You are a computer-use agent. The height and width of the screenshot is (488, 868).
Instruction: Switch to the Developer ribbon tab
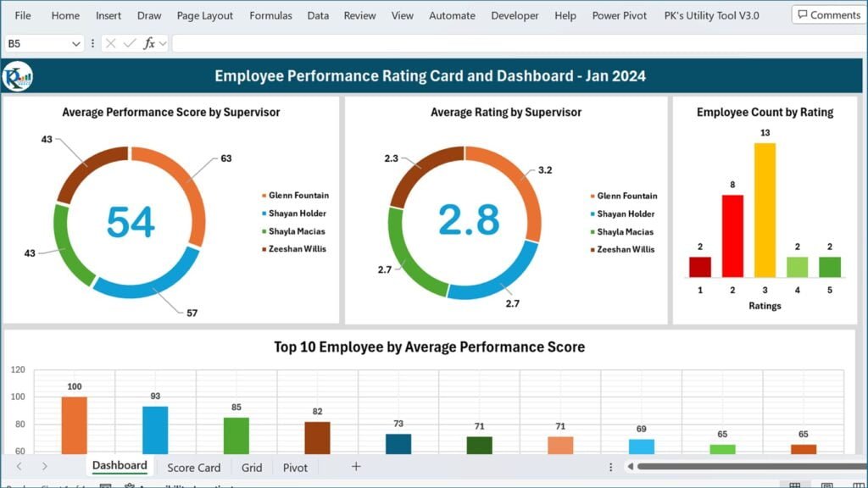(515, 14)
